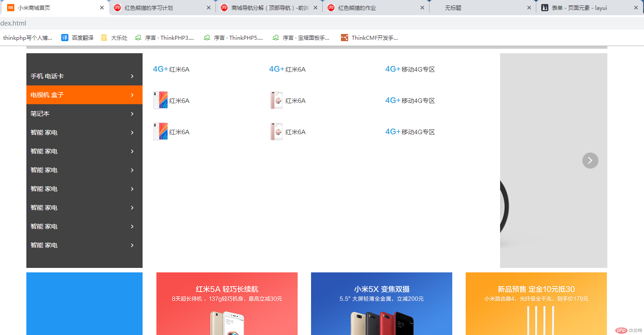Select the highlighted 电视机 盒子 category
The image size is (644, 335).
click(x=84, y=95)
